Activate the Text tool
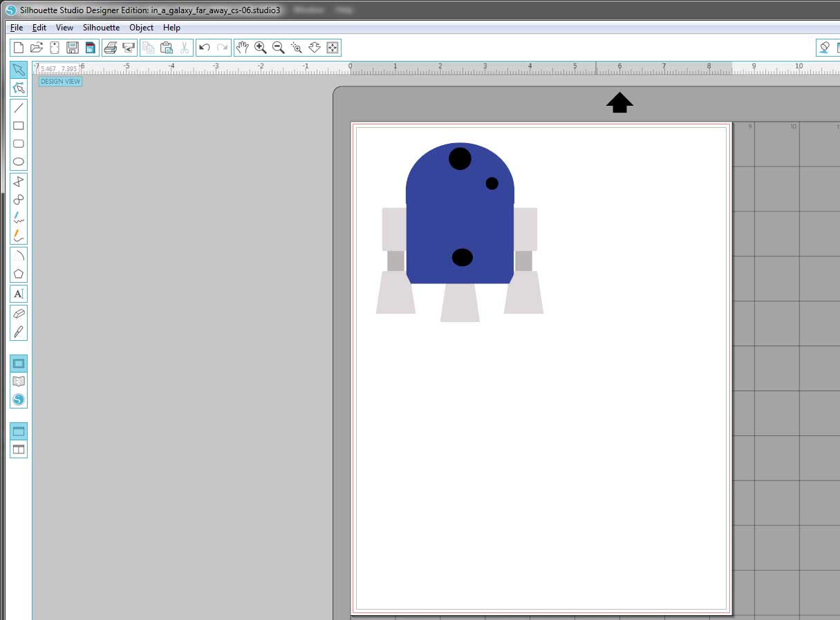Screen dimensions: 840x620 [19, 294]
